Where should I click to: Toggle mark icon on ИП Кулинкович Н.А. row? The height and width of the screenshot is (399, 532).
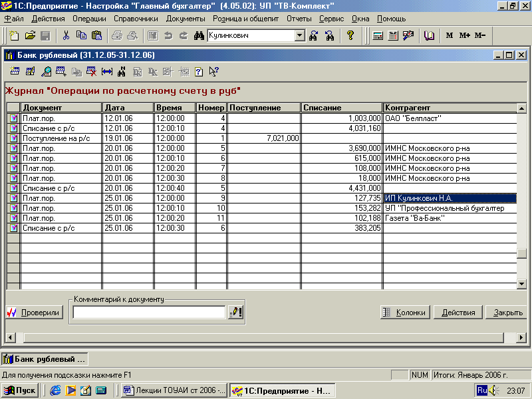tap(13, 198)
